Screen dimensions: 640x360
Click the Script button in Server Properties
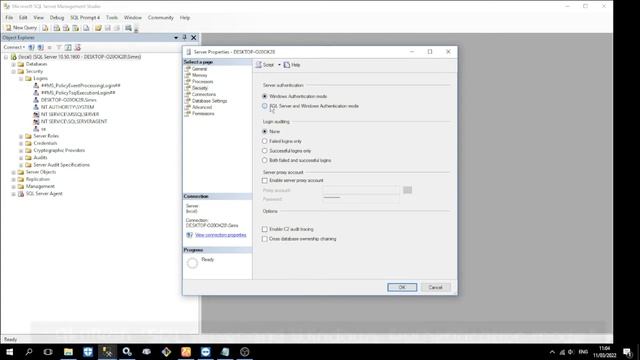[265, 65]
